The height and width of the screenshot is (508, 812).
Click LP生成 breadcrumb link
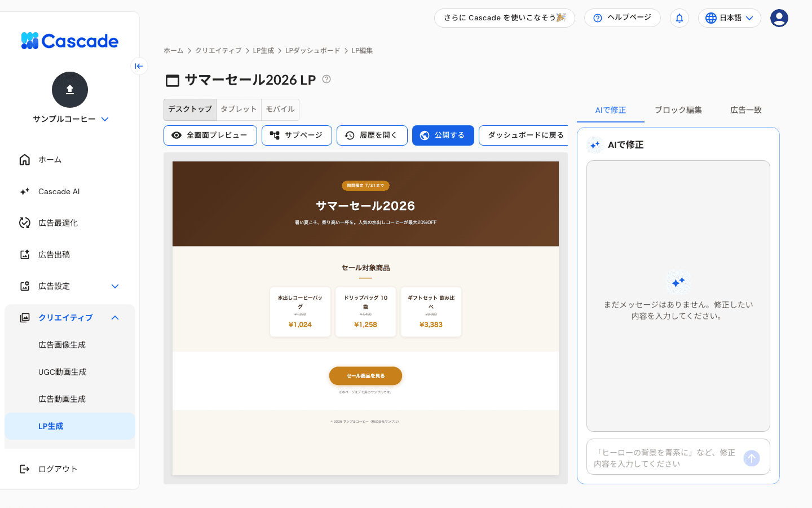[x=263, y=51]
